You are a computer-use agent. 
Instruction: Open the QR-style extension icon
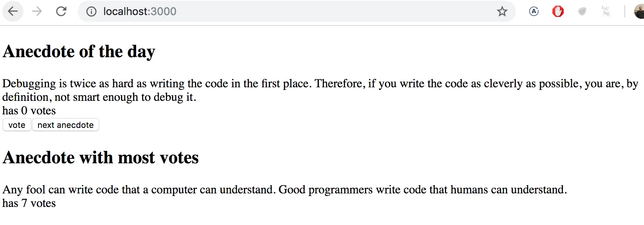point(606,11)
